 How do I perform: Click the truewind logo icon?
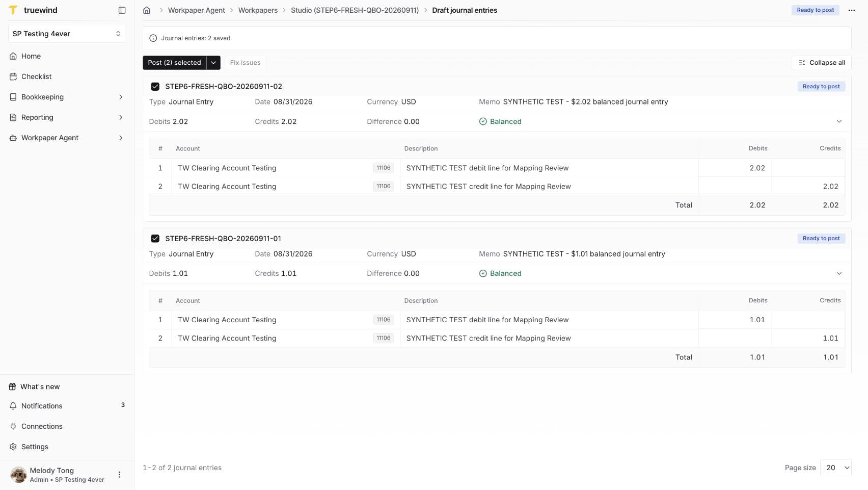pos(13,10)
